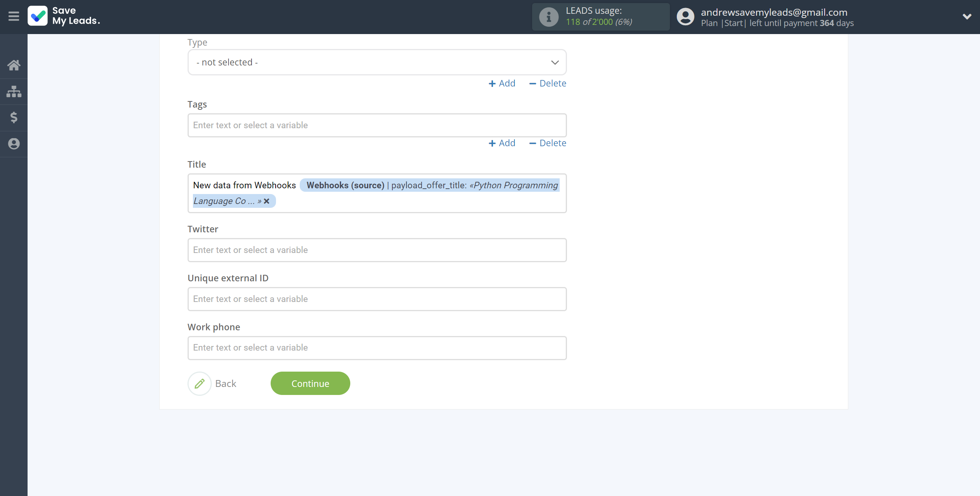The image size is (980, 496).
Task: Focus the Twitter input field
Action: 377,250
